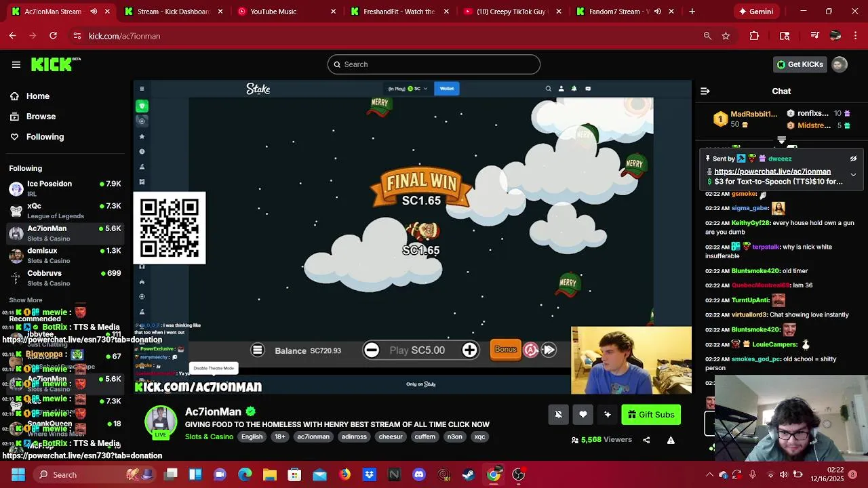The width and height of the screenshot is (868, 488).
Task: Toggle stream notifications bell
Action: [558, 415]
